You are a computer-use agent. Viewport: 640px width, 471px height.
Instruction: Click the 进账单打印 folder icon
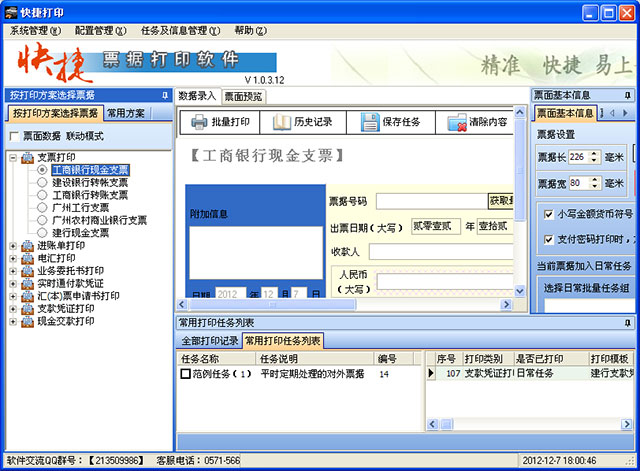tap(27, 246)
